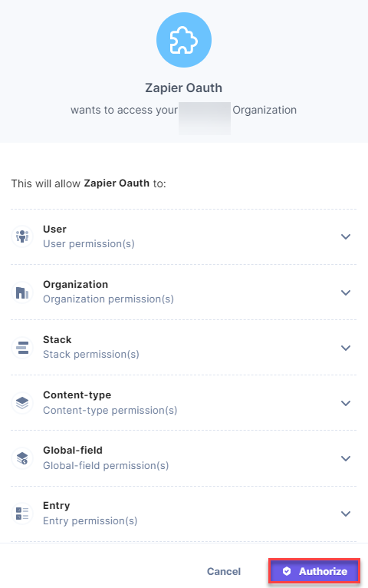Select the Entry permission(s) text
Screen dimensions: 368x588
coord(90,521)
